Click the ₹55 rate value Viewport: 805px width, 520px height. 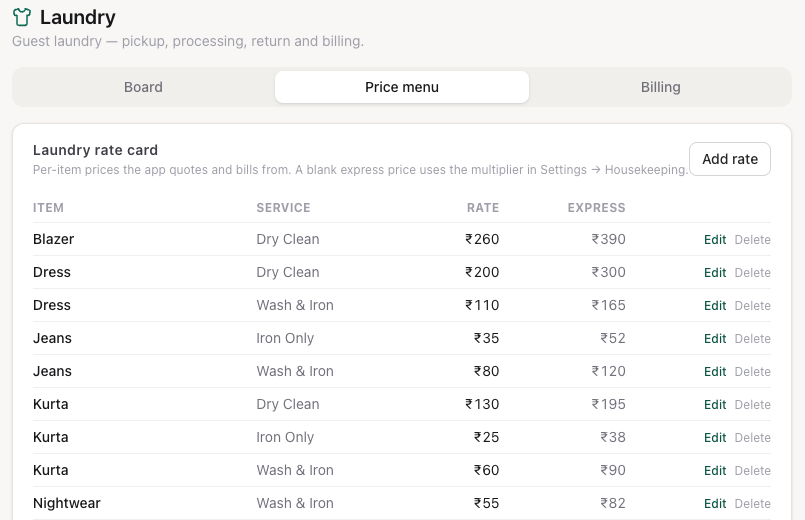click(486, 503)
